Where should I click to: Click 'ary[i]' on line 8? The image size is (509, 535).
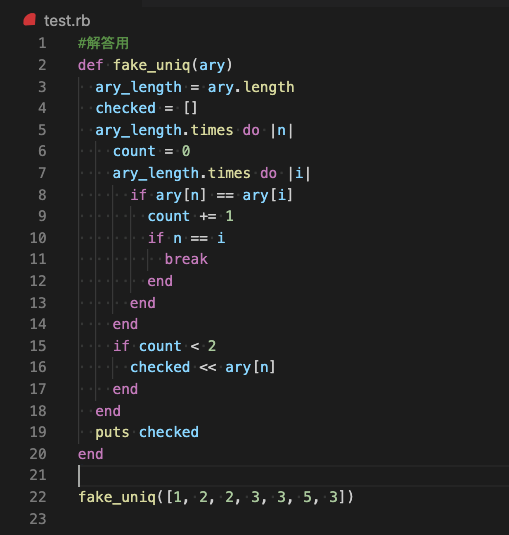pyautogui.click(x=267, y=195)
